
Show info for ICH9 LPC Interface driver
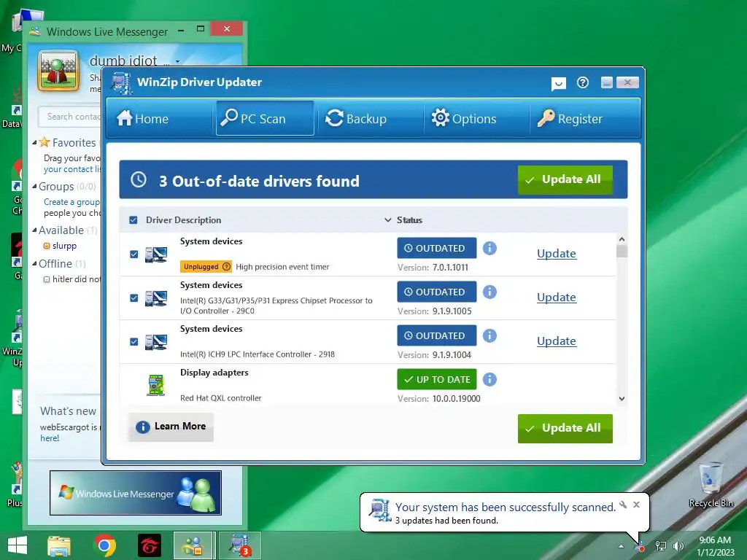(x=489, y=335)
